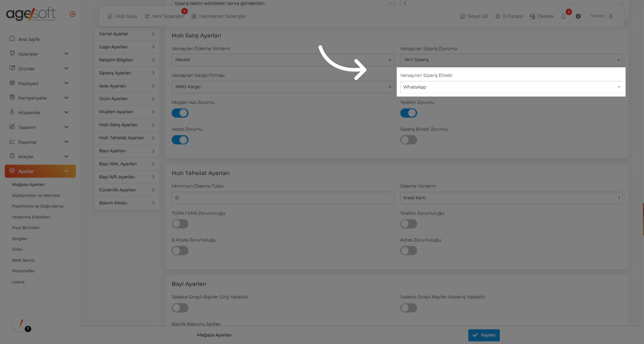Select Güvenlik Ayarları in settings list
Screen dimensions: 644x344
pyautogui.click(x=126, y=190)
